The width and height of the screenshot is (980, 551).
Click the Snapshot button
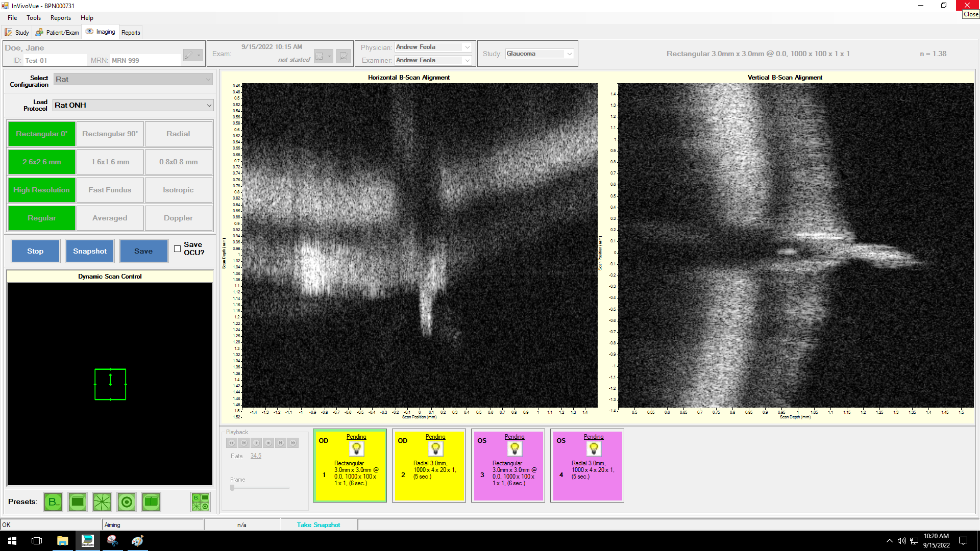(90, 251)
